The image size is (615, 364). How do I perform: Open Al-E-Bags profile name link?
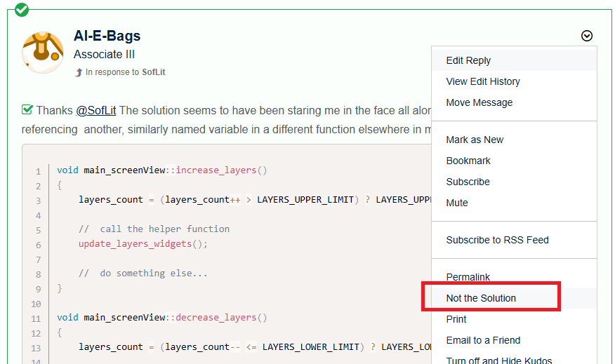pos(107,36)
